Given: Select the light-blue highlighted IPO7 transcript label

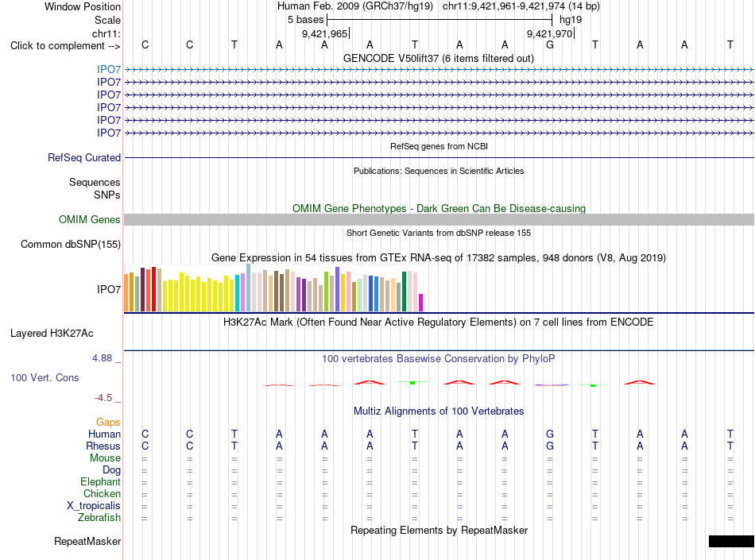Looking at the screenshot, I should tap(109, 70).
